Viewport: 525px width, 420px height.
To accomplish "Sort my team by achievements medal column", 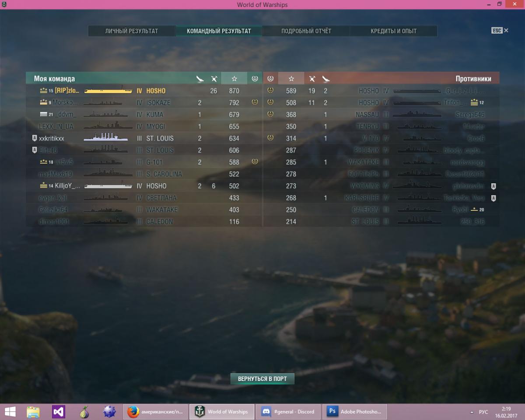I will click(255, 79).
